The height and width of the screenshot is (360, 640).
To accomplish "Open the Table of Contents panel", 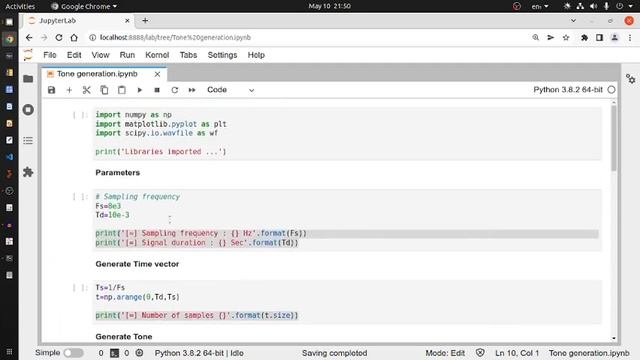I will (28, 141).
